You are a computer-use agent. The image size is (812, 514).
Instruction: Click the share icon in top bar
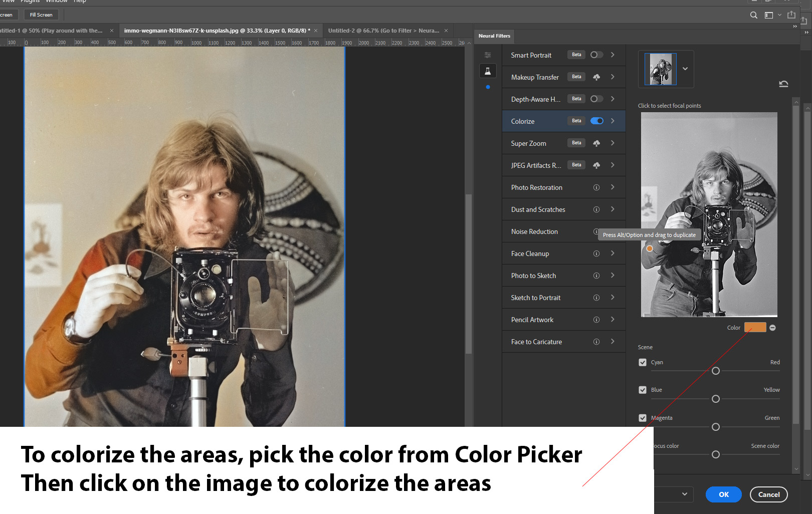point(791,15)
